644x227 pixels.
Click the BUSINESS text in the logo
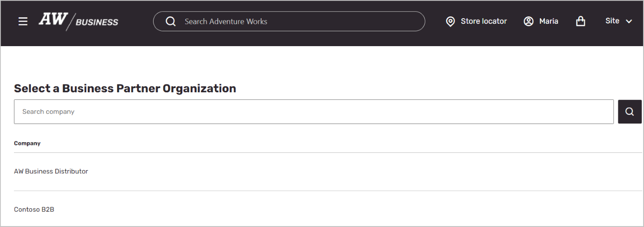(x=97, y=22)
